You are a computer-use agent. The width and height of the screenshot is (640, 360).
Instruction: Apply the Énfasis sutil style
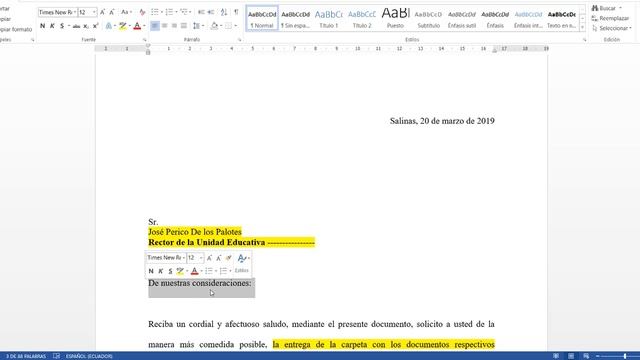point(462,18)
